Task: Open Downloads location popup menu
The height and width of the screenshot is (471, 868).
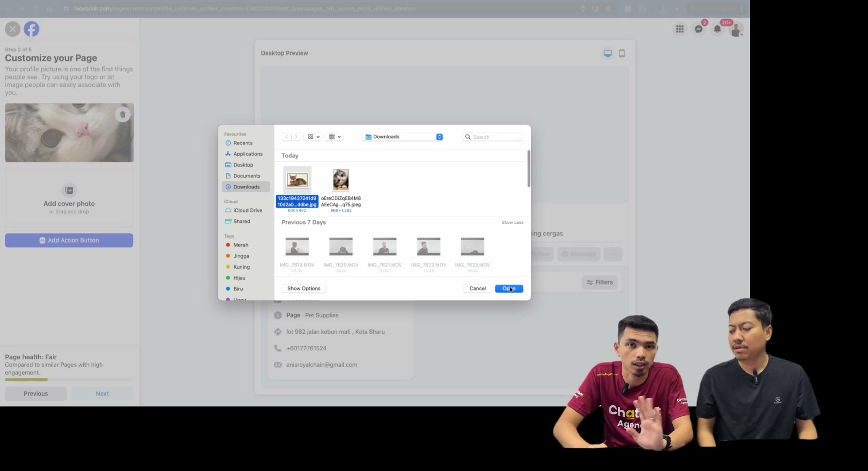Action: point(403,137)
